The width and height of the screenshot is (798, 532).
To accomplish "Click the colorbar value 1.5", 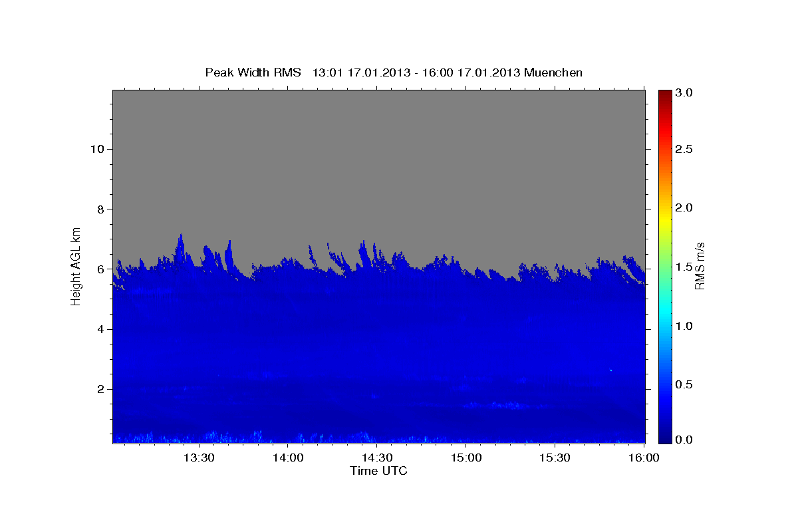I will [686, 267].
